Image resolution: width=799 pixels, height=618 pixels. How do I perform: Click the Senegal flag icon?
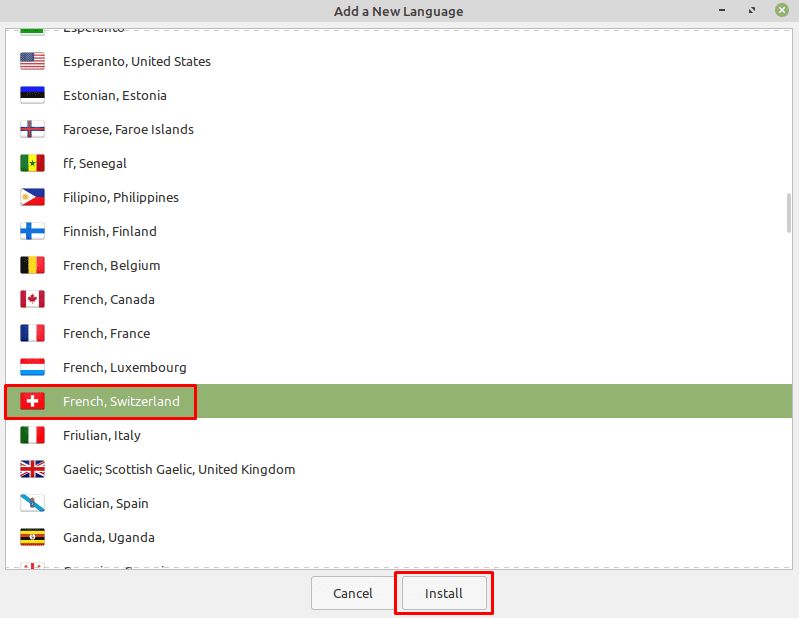coord(32,163)
